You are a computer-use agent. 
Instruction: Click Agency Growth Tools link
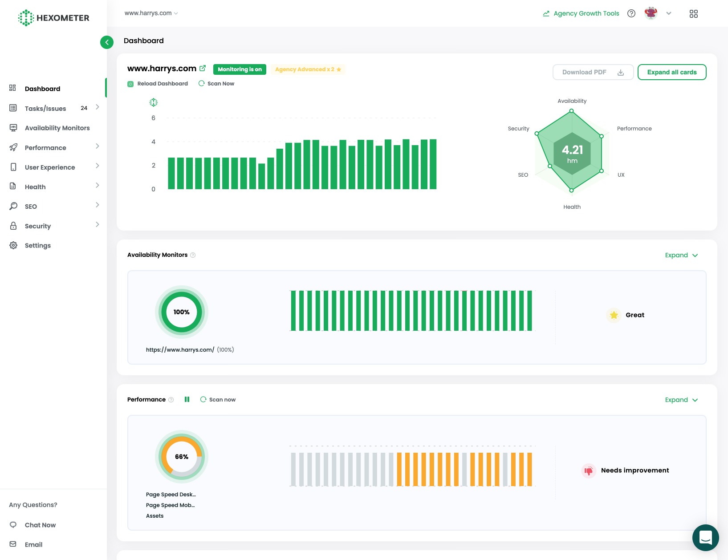586,13
